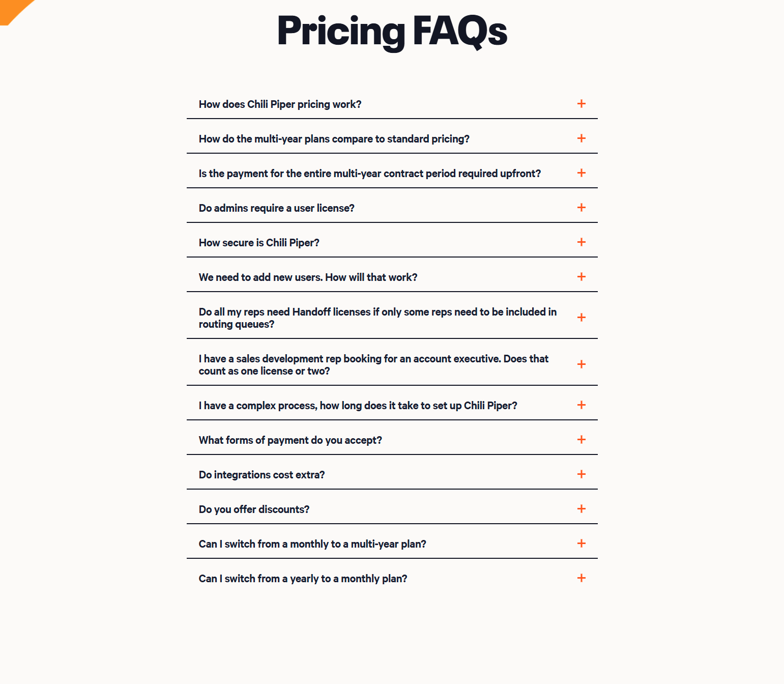Click the plus icon next to 'Do integrations cost extra?'
The image size is (784, 684).
click(582, 474)
